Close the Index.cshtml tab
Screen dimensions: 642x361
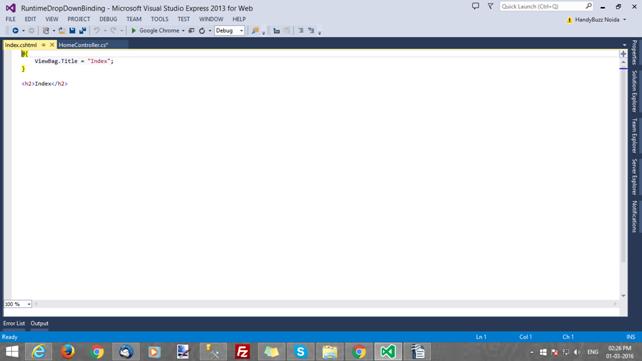(52, 45)
